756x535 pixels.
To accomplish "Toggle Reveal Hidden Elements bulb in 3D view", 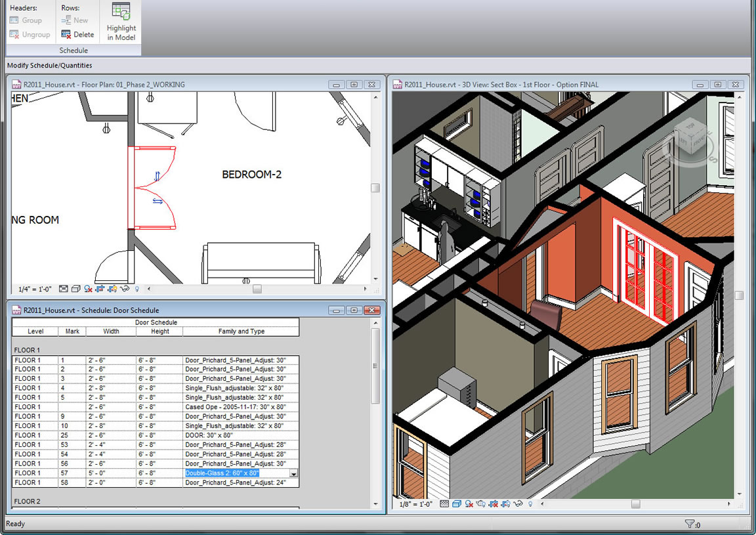I will tap(530, 503).
